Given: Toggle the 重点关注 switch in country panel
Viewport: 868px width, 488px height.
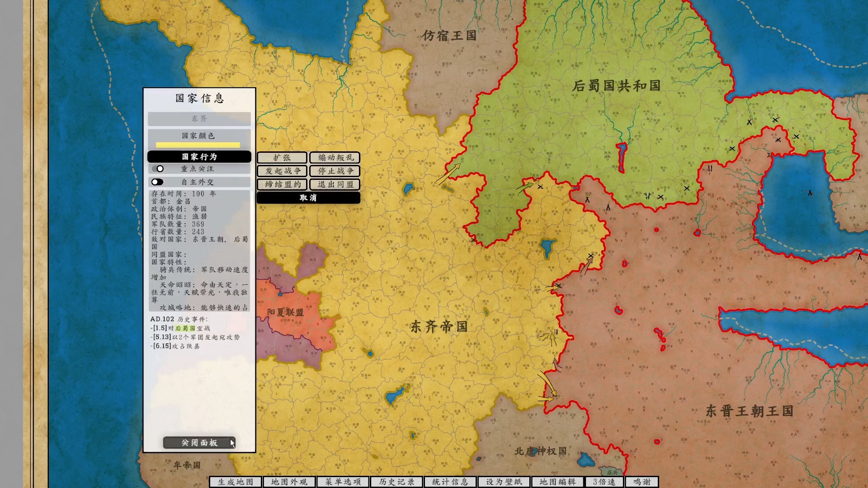Looking at the screenshot, I should tap(160, 169).
